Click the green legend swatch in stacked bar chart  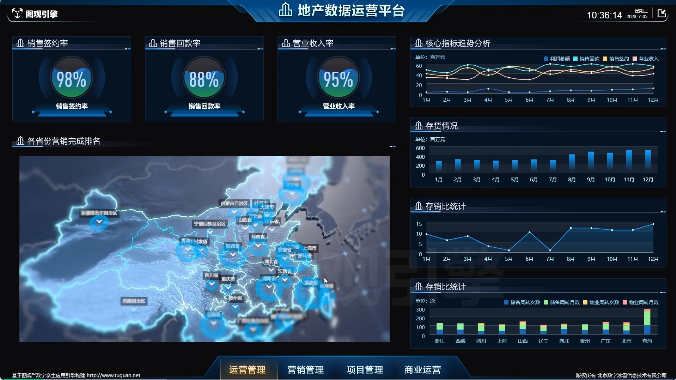click(x=546, y=302)
